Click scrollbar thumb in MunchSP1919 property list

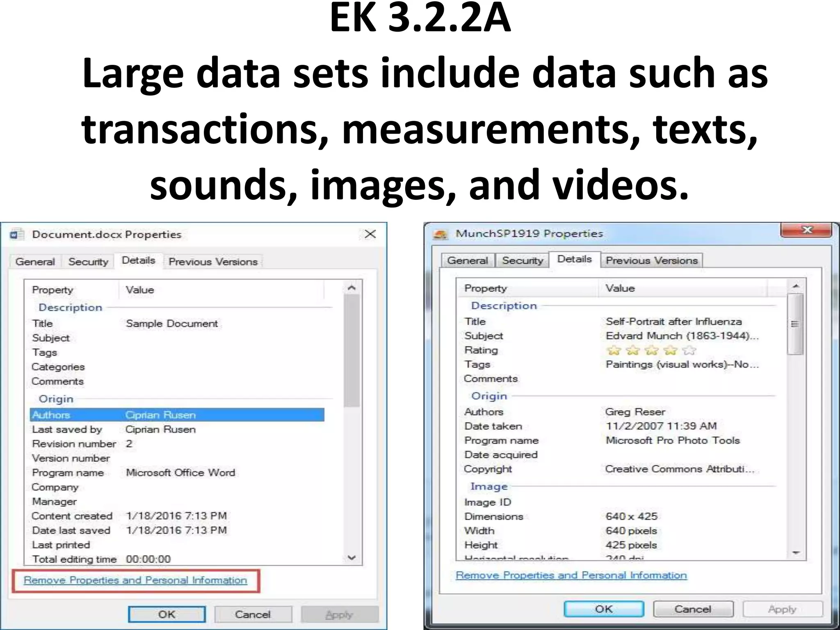[x=796, y=324]
